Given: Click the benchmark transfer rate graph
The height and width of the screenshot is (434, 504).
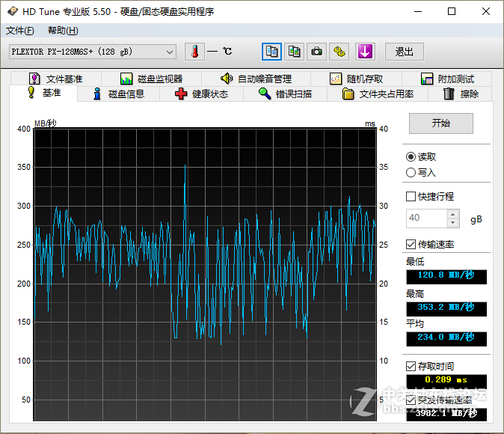Looking at the screenshot, I should (x=205, y=275).
